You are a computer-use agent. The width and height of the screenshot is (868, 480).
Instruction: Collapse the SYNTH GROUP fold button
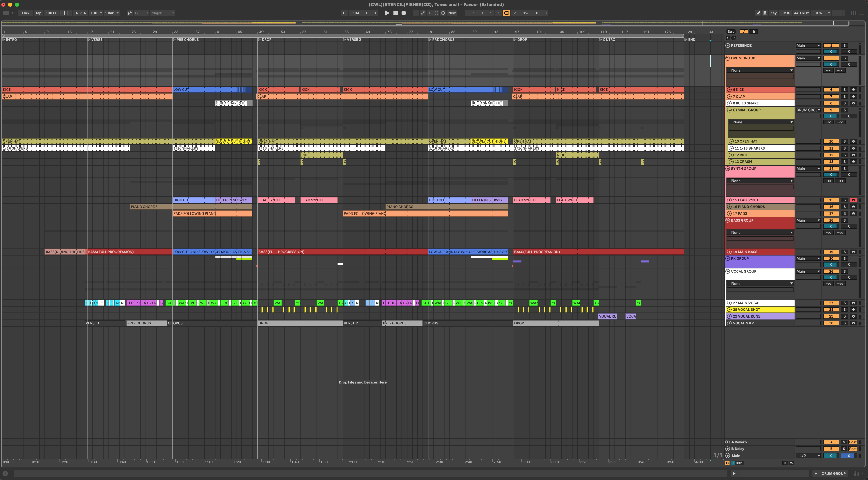728,169
